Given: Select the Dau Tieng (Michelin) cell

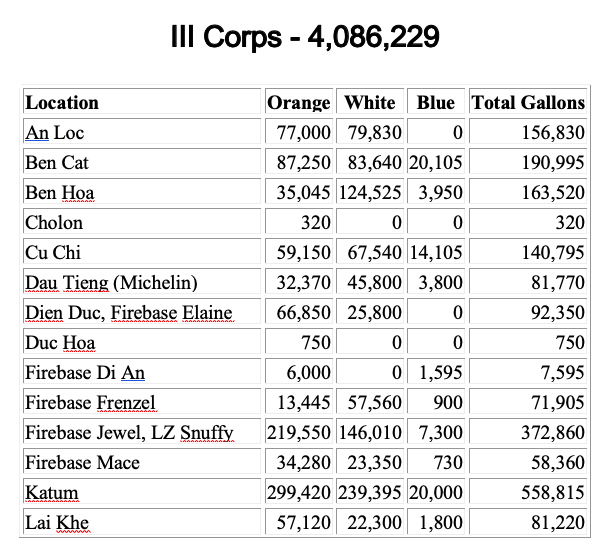Looking at the screenshot, I should point(111,282).
